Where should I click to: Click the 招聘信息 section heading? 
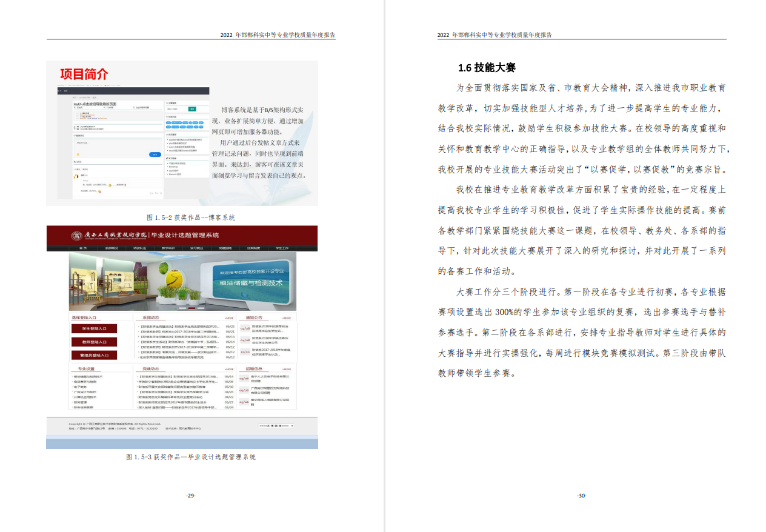254,369
